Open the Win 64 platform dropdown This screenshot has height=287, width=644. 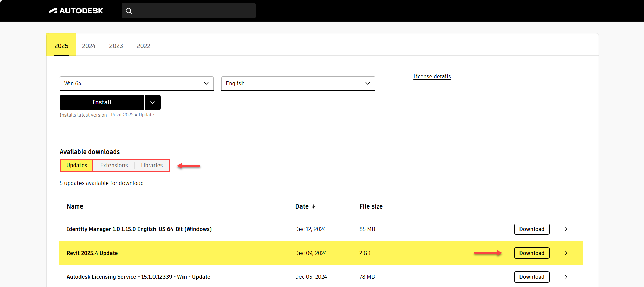136,84
